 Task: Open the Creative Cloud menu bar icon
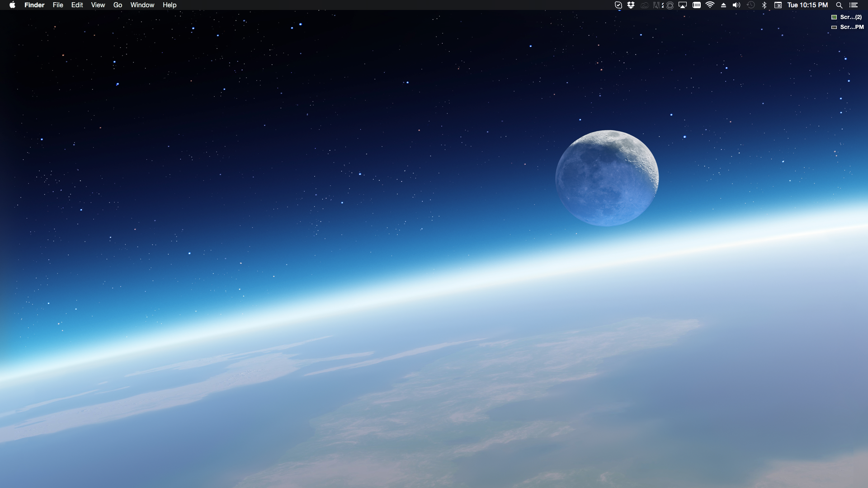coord(645,5)
